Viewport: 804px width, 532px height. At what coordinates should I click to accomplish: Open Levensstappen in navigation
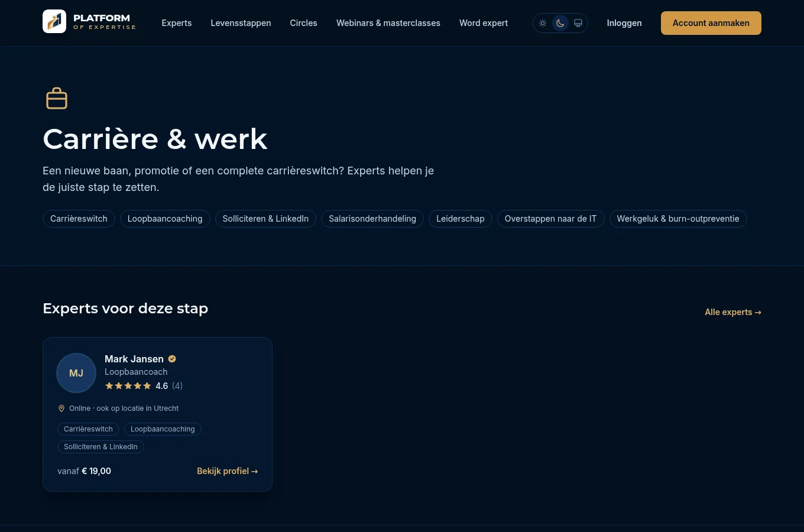241,23
